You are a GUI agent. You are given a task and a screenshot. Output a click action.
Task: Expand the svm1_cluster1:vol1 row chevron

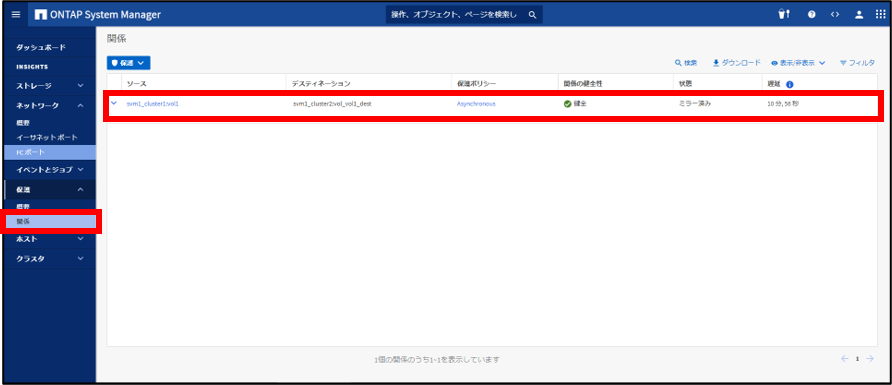coord(114,104)
